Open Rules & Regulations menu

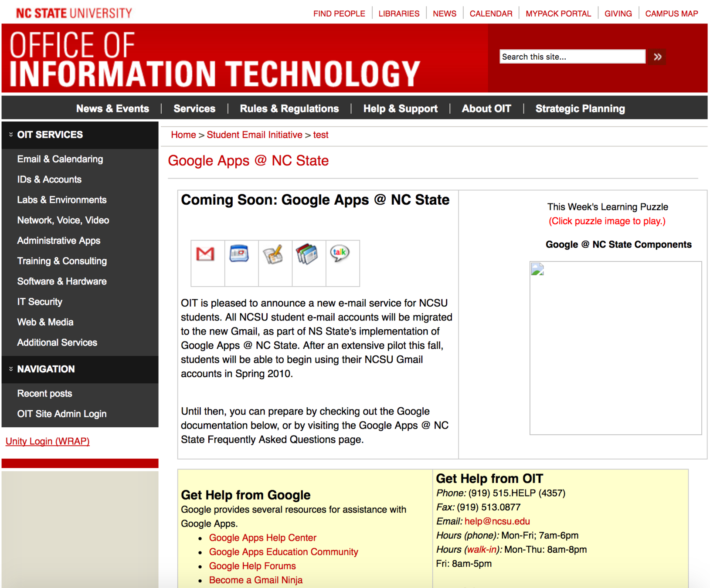tap(289, 108)
